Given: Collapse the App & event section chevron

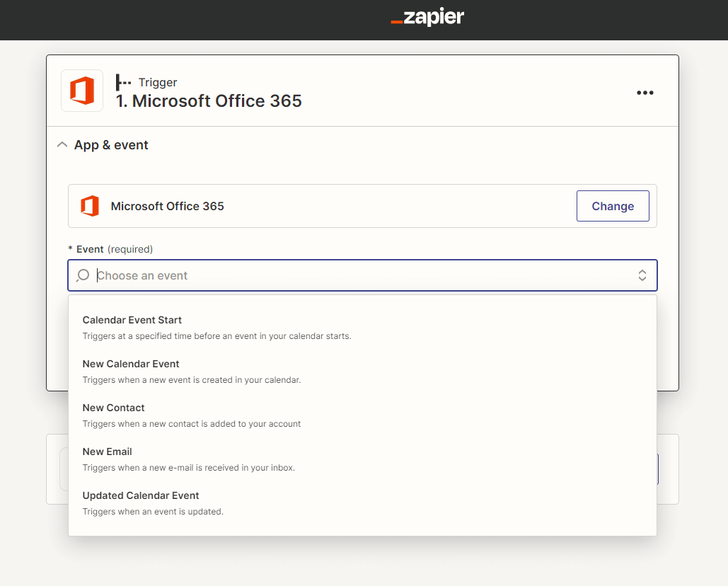Looking at the screenshot, I should point(62,145).
